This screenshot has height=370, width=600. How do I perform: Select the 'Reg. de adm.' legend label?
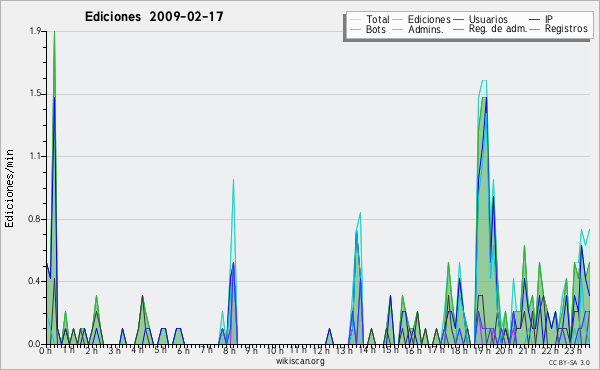[x=498, y=29]
